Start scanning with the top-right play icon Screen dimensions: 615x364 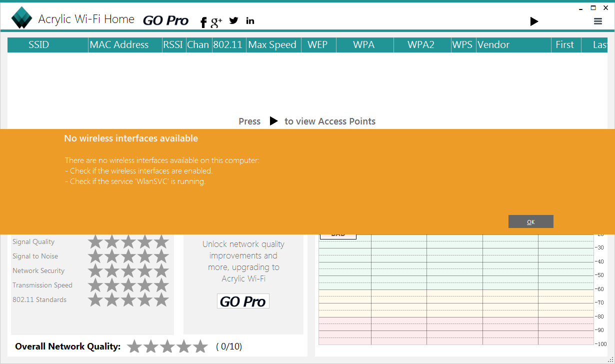(534, 21)
